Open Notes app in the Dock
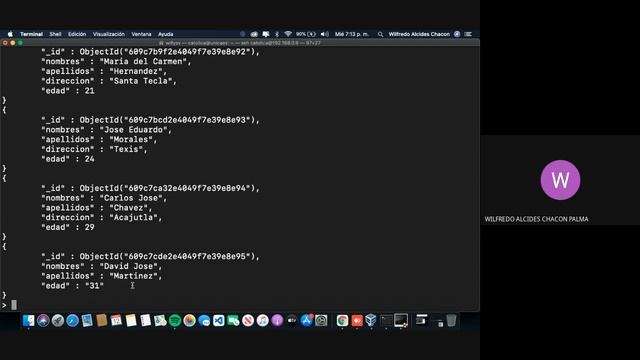The width and height of the screenshot is (640, 360). pos(131,320)
